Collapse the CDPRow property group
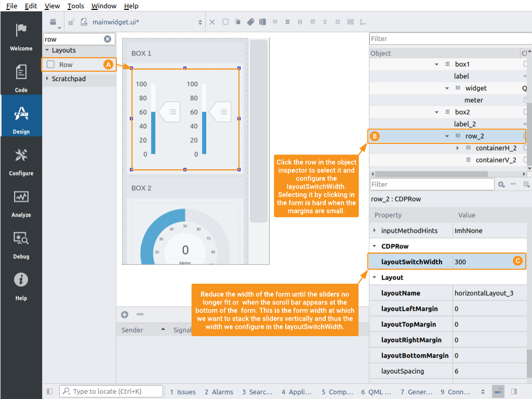This screenshot has width=532, height=399. (x=374, y=246)
